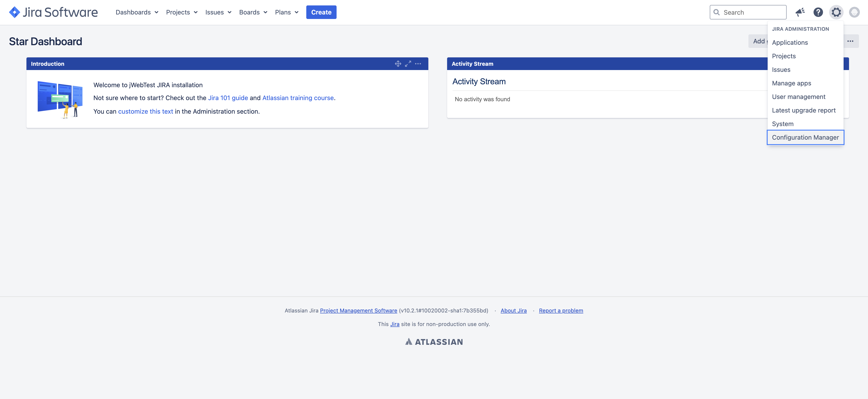Click the Report a problem link

[x=561, y=310]
